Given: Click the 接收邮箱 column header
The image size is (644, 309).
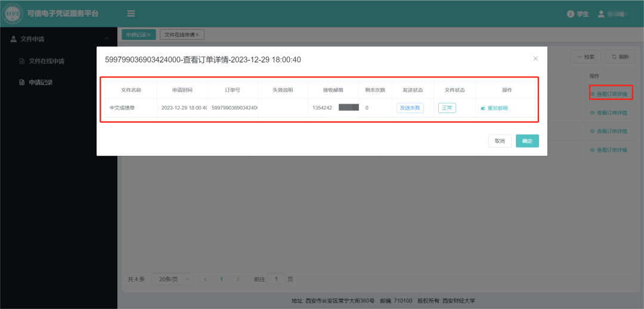Looking at the screenshot, I should tap(333, 90).
